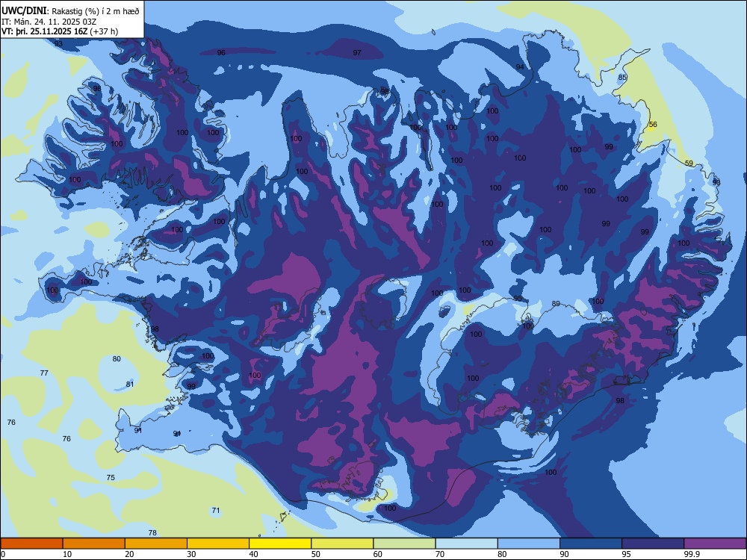The height and width of the screenshot is (560, 747).
Task: Select the purple above-99.9 legend swatch
Action: (715, 544)
